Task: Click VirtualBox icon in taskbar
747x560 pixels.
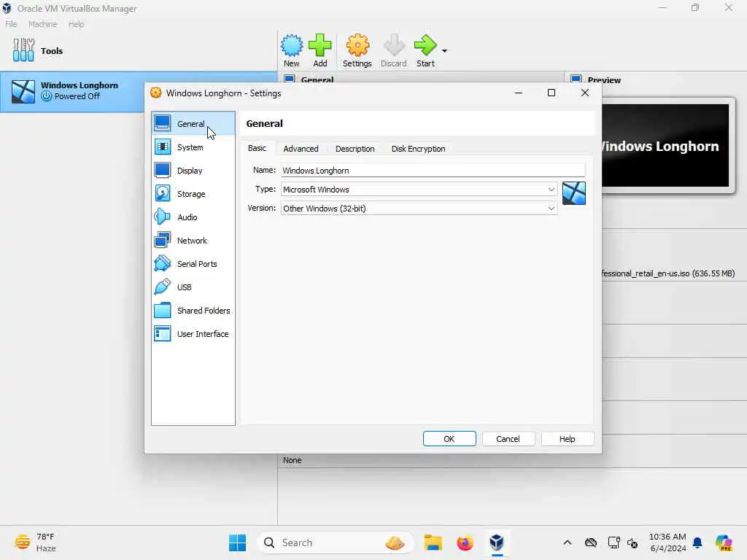Action: [x=497, y=542]
